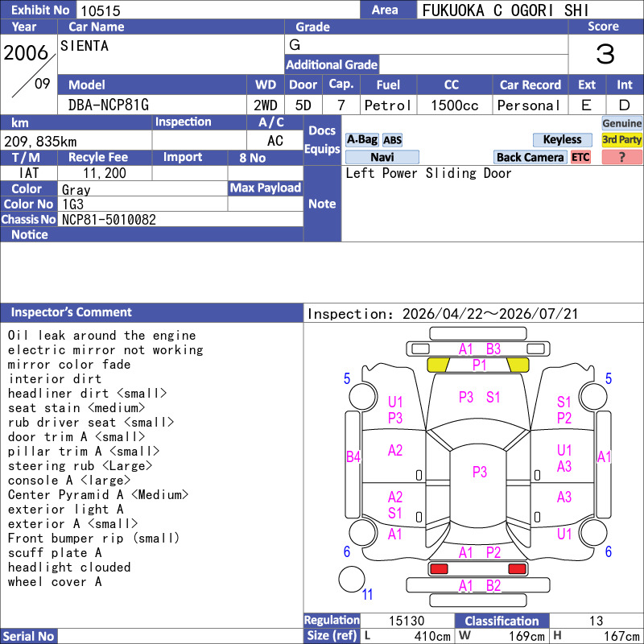Select length value 410cm
The width and height of the screenshot is (644, 644).
(x=432, y=636)
